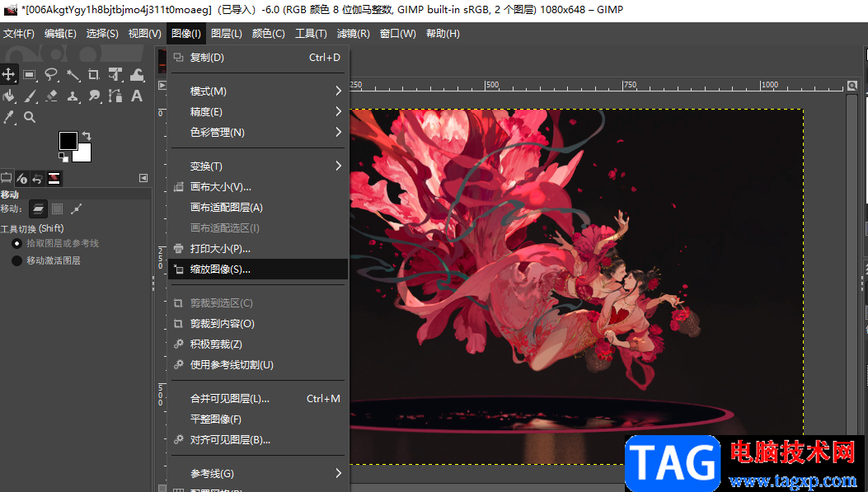Screen dimensions: 868x492
Task: Select the Warp Transform tool
Action: pyautogui.click(x=137, y=74)
